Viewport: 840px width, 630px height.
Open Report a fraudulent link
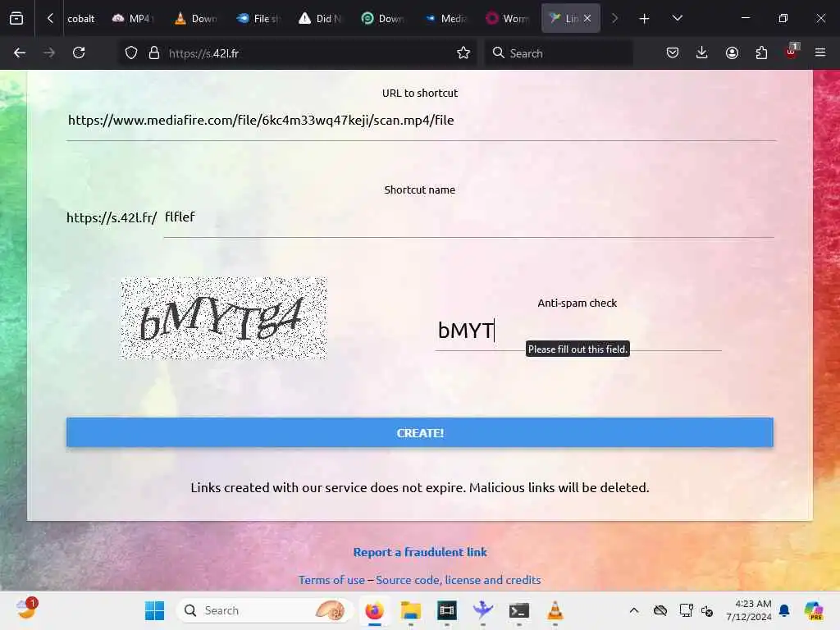[420, 552]
